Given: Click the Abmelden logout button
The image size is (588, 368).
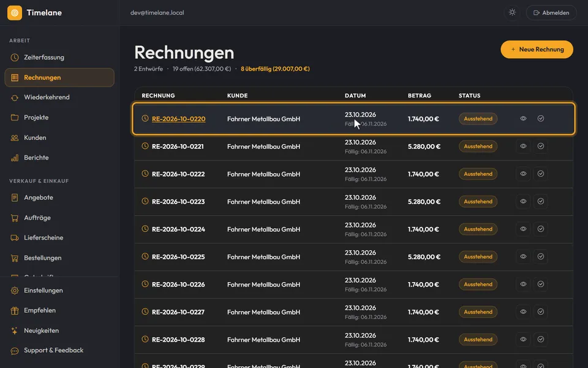Looking at the screenshot, I should 551,13.
